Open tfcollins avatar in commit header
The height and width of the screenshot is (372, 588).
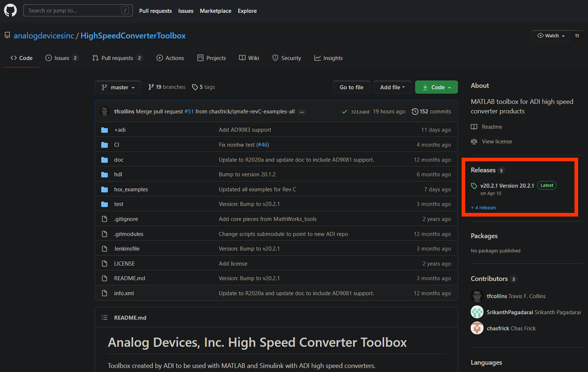tap(105, 111)
